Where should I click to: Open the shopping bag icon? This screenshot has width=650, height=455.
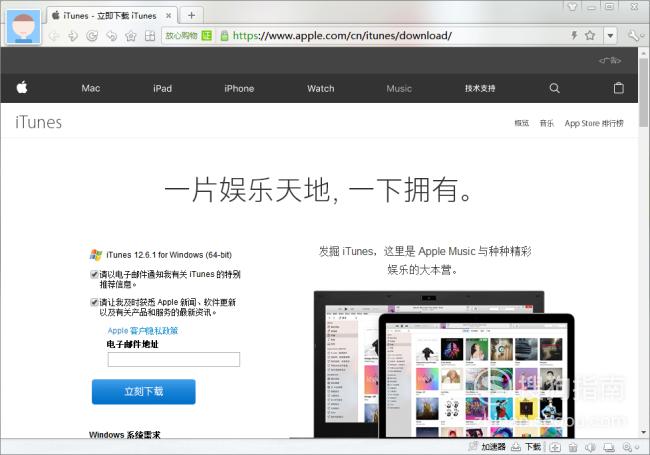(x=618, y=88)
